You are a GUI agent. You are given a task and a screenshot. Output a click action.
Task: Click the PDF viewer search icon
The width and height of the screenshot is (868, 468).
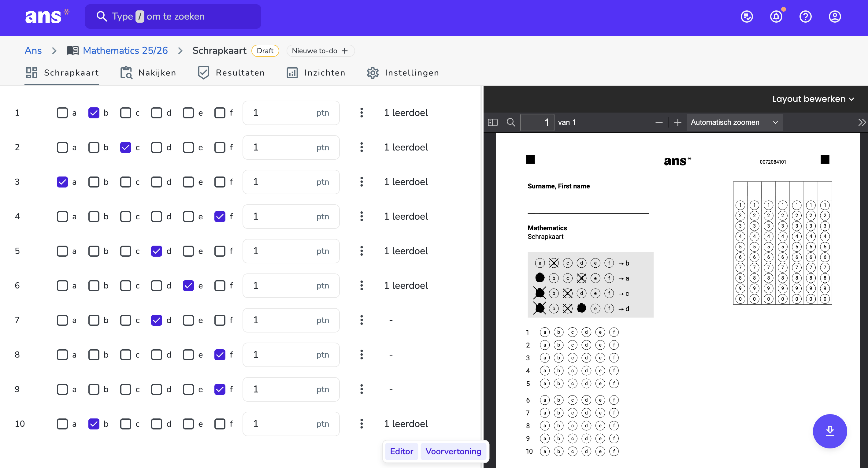511,122
